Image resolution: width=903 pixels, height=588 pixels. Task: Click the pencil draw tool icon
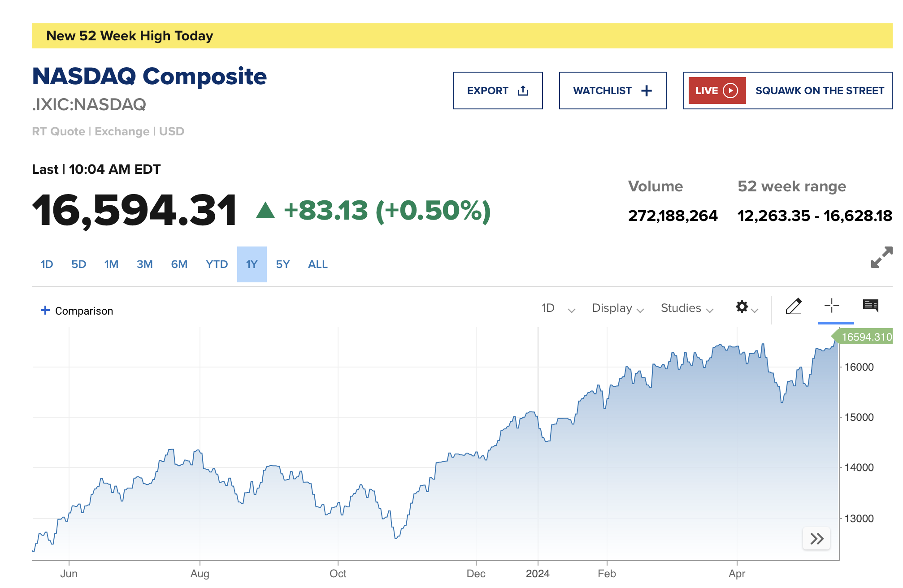(x=793, y=307)
